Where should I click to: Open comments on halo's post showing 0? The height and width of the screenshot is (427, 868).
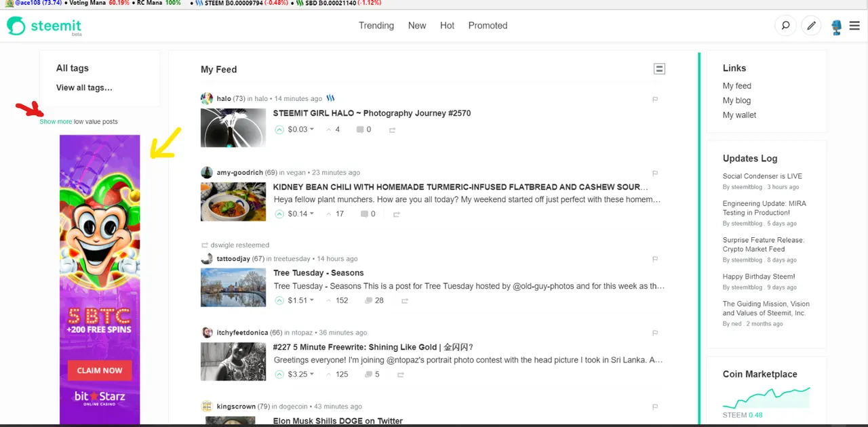coord(364,129)
